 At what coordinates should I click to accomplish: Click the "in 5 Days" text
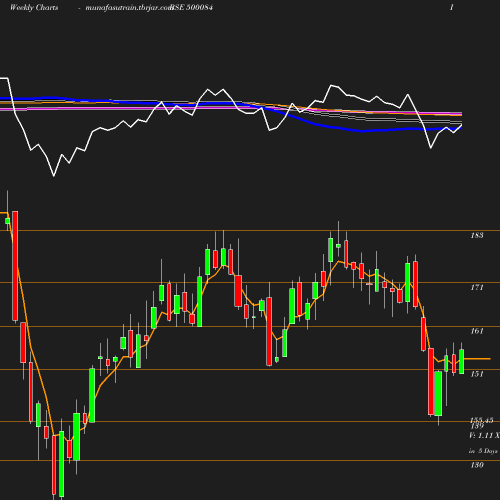483,451
